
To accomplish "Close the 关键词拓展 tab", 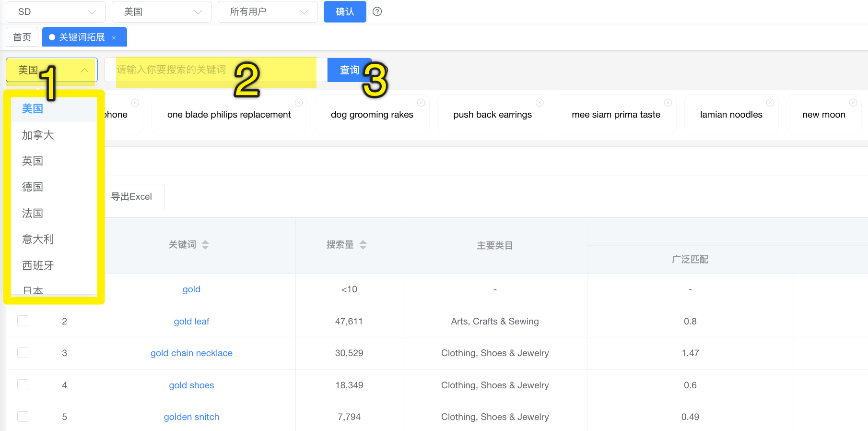I will 114,37.
